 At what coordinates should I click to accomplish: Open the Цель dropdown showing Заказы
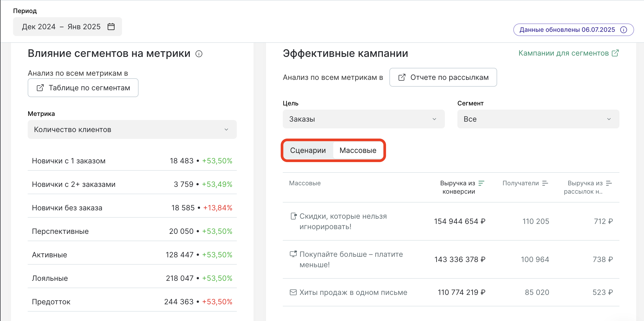pos(364,119)
